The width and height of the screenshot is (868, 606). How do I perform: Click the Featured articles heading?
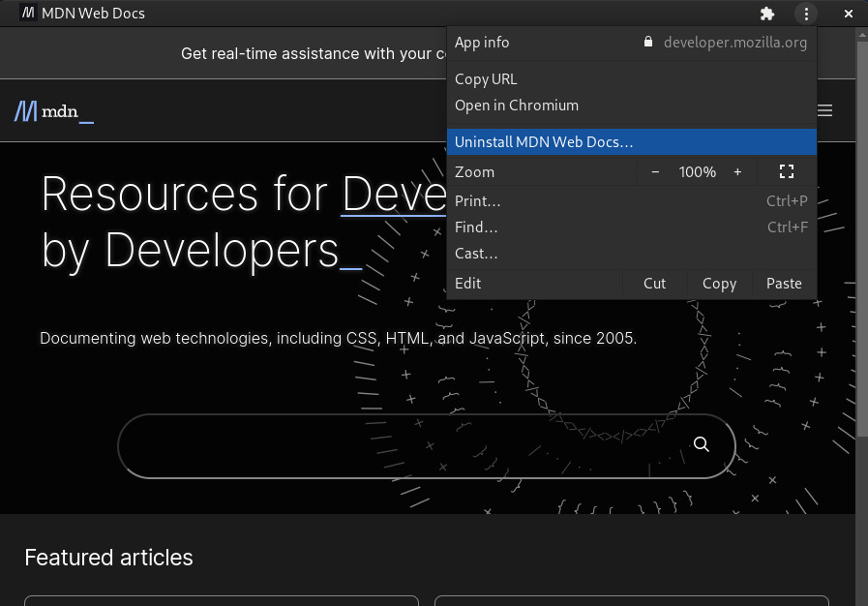(x=108, y=558)
